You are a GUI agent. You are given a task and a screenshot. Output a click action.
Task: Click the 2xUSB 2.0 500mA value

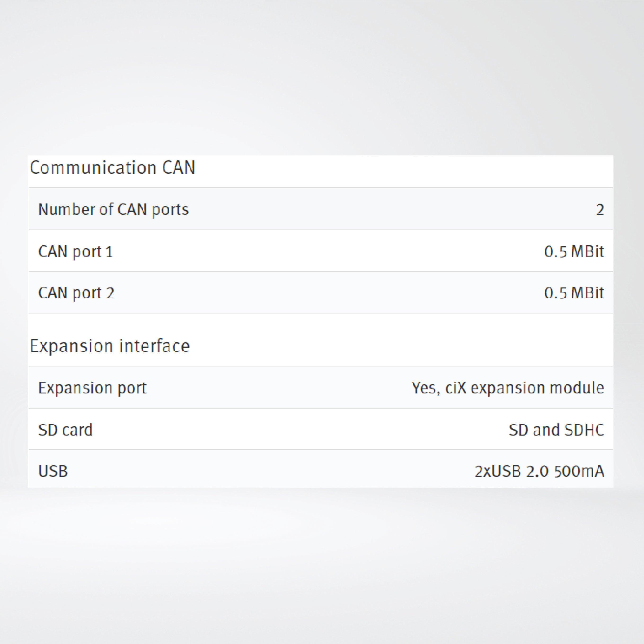(x=539, y=471)
